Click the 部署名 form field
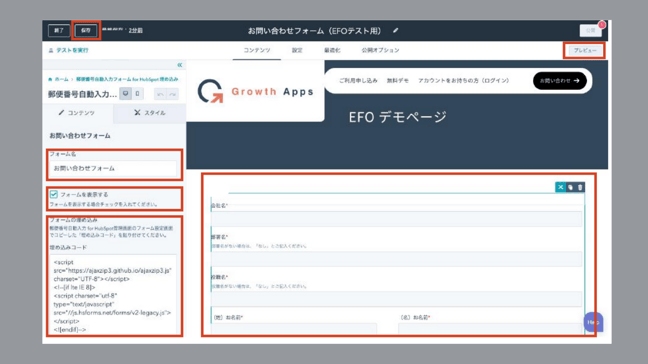This screenshot has width=648, height=364. point(396,259)
